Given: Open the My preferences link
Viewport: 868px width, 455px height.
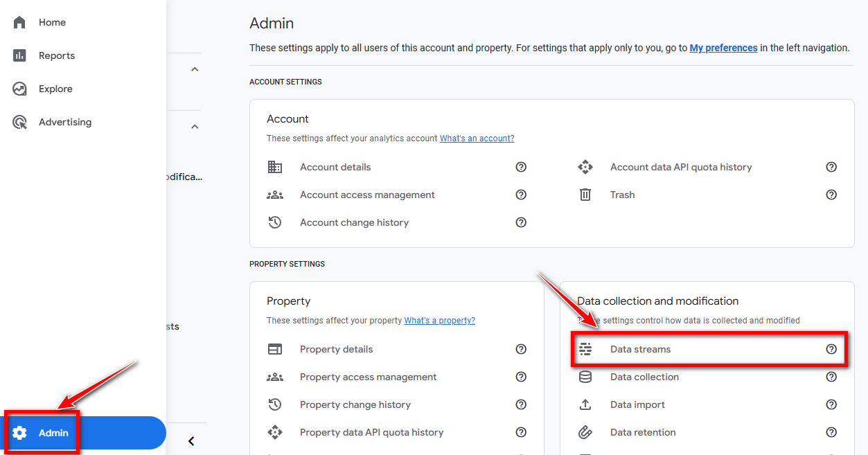Looking at the screenshot, I should (723, 48).
